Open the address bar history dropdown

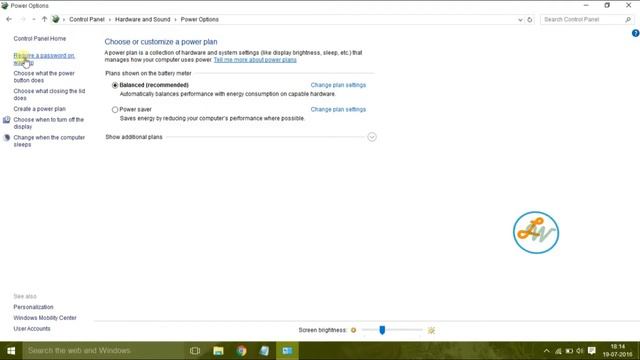520,20
